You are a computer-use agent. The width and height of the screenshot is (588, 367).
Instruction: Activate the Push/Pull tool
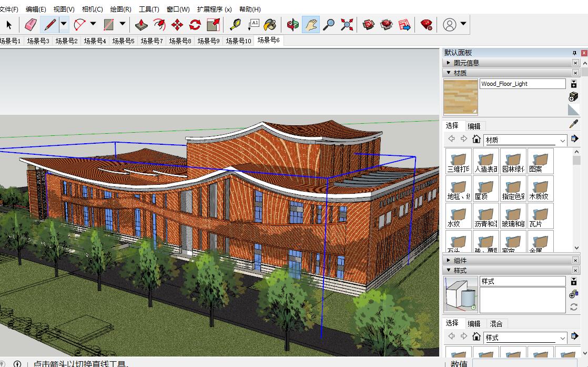coord(141,24)
